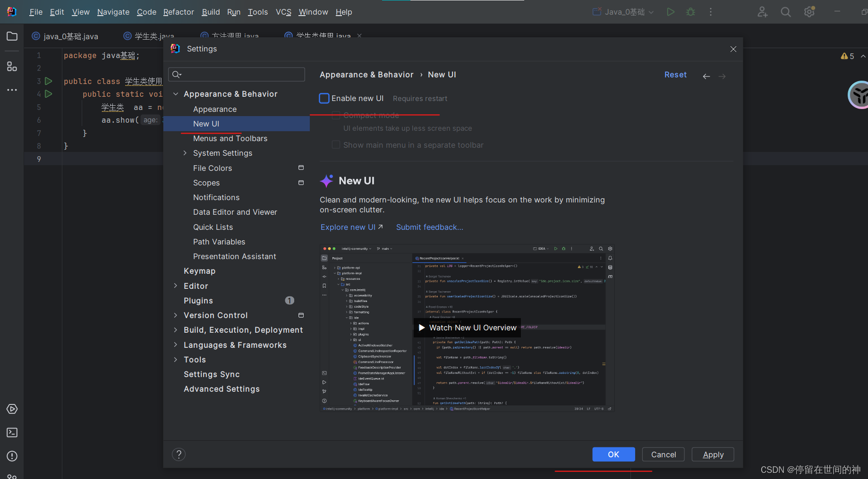Open the Code With Me icon
868x479 pixels.
click(762, 12)
